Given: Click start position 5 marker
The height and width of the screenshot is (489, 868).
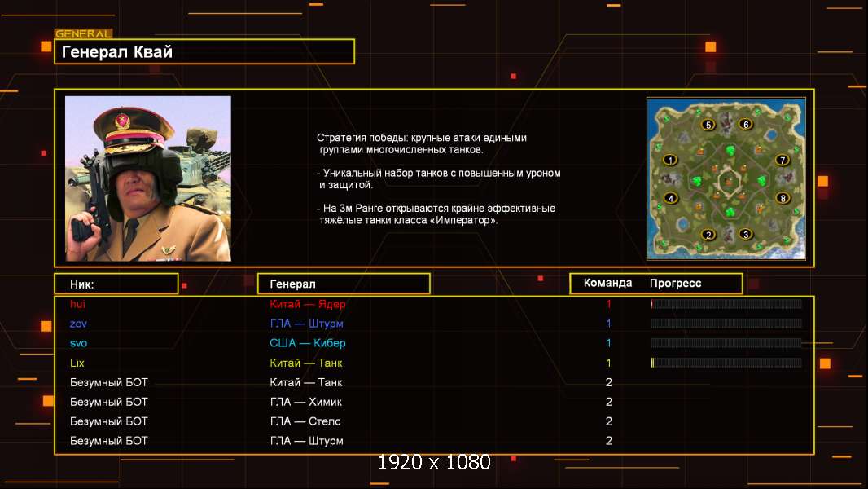Looking at the screenshot, I should pyautogui.click(x=708, y=125).
